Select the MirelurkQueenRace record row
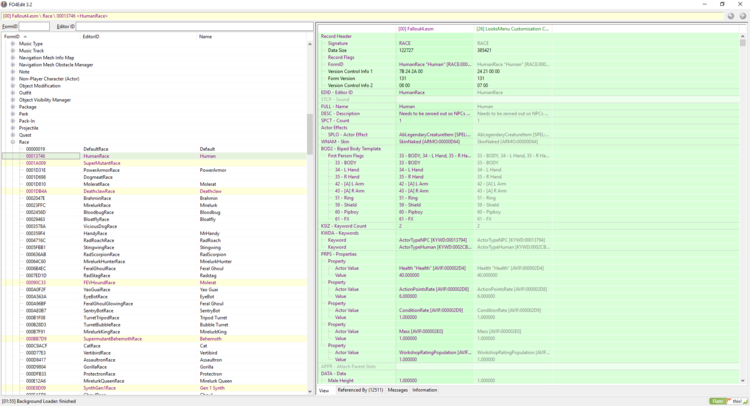Viewport: 750px width, 406px height. [154, 381]
